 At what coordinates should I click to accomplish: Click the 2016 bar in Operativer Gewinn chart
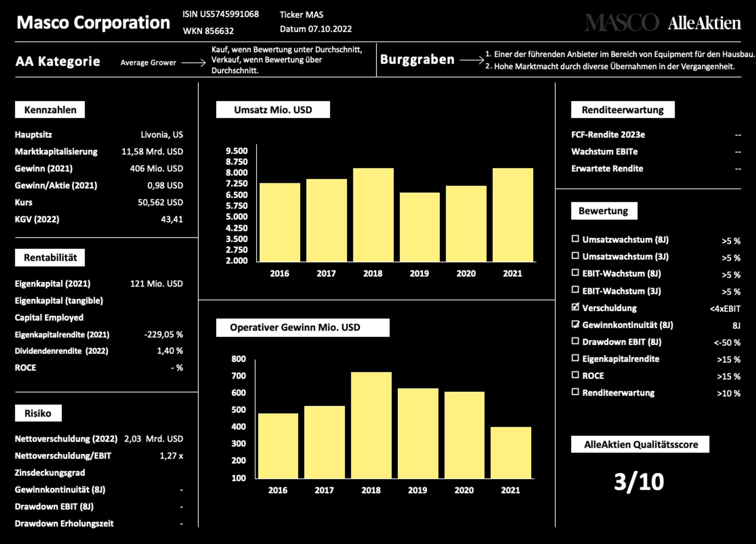[x=278, y=446]
